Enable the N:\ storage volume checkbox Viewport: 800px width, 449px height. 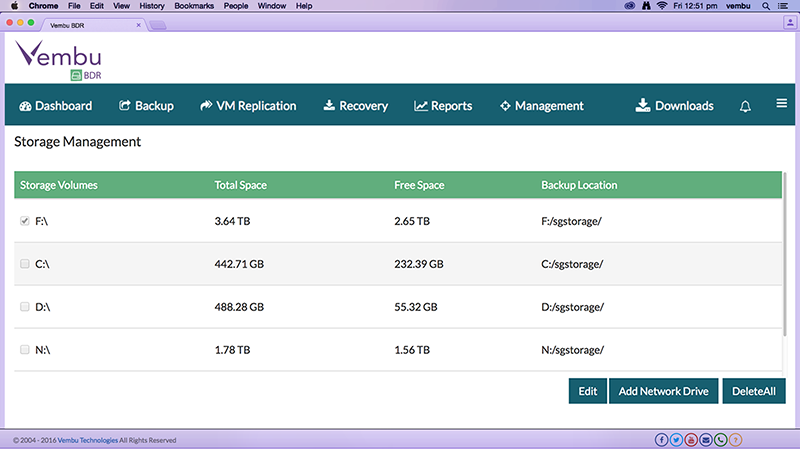click(x=25, y=350)
